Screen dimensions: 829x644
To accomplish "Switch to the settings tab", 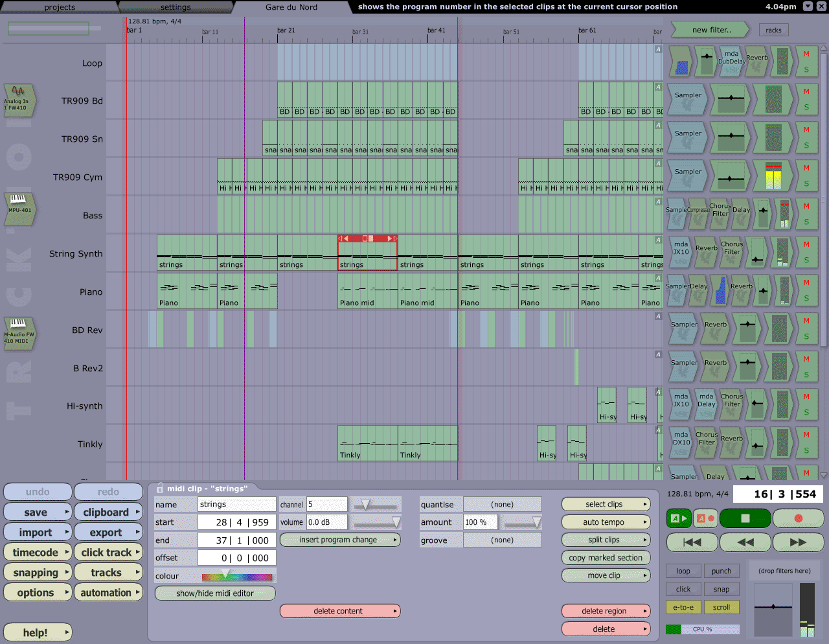I will pos(175,8).
